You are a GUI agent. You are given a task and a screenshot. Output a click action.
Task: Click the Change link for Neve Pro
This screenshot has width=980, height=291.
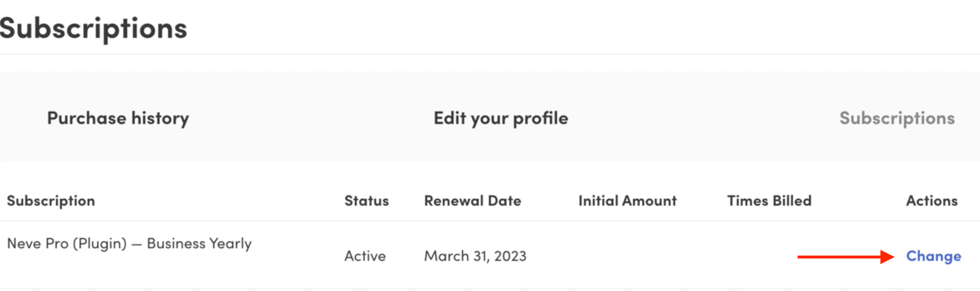pos(933,256)
